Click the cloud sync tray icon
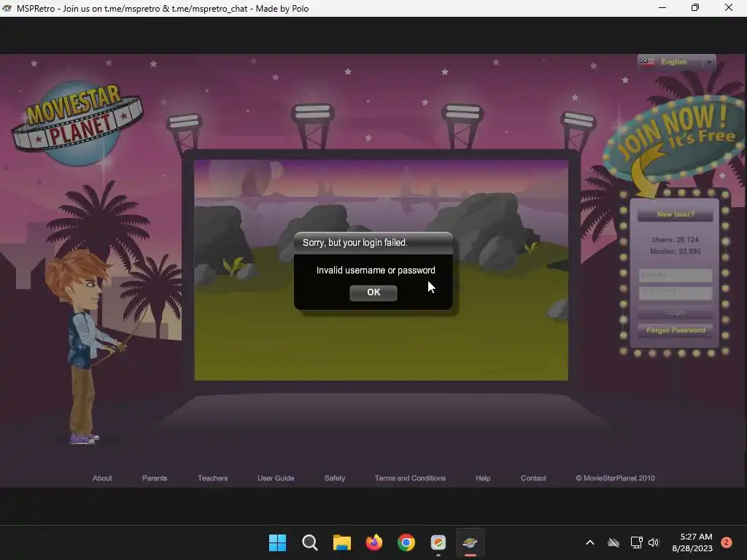 tap(613, 542)
